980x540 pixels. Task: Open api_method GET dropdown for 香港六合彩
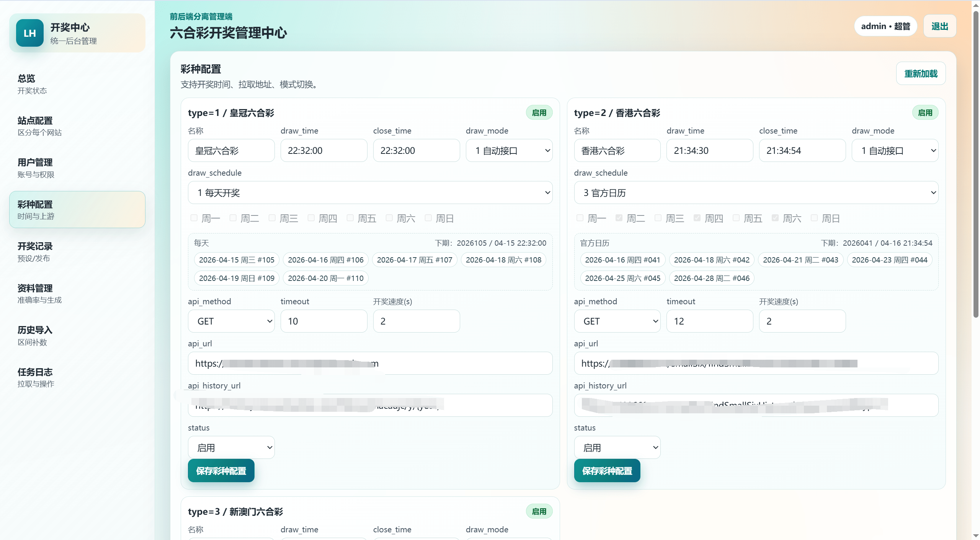[617, 321]
